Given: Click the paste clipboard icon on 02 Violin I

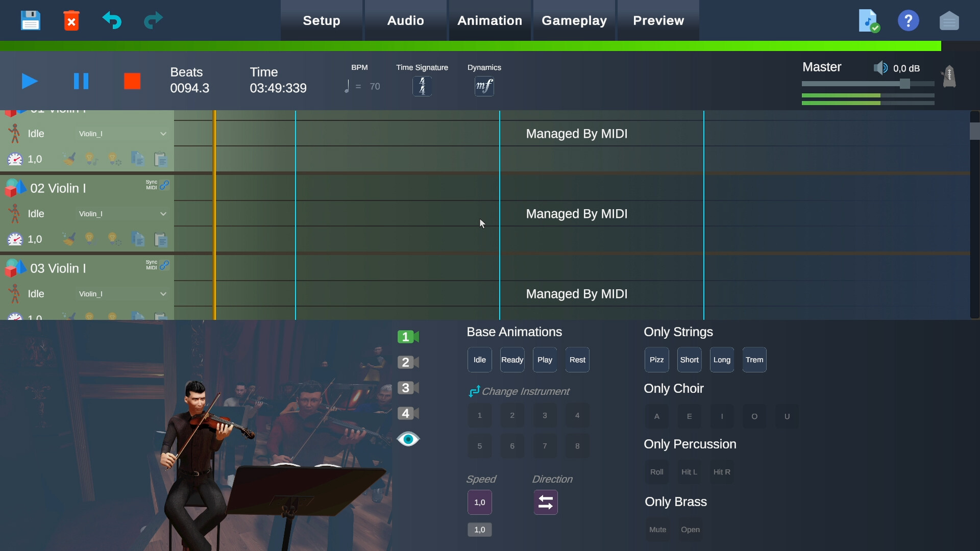Looking at the screenshot, I should [x=160, y=239].
